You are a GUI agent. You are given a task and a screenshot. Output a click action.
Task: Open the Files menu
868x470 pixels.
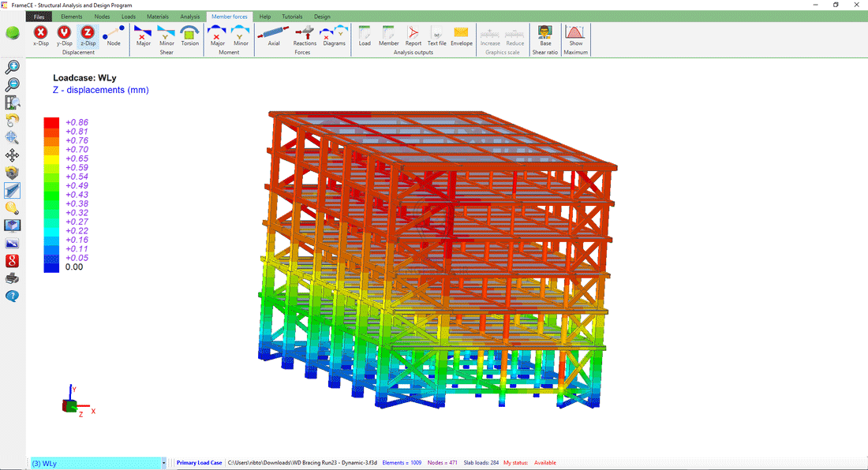pos(39,17)
